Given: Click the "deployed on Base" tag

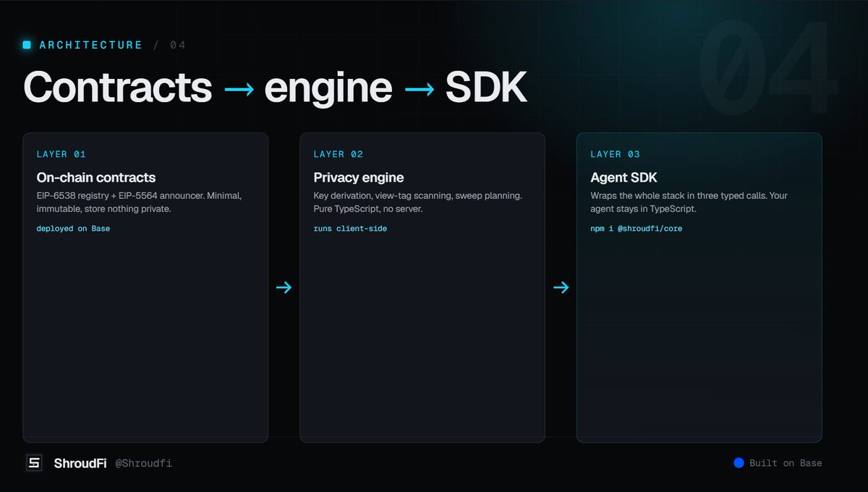Looking at the screenshot, I should tap(73, 229).
